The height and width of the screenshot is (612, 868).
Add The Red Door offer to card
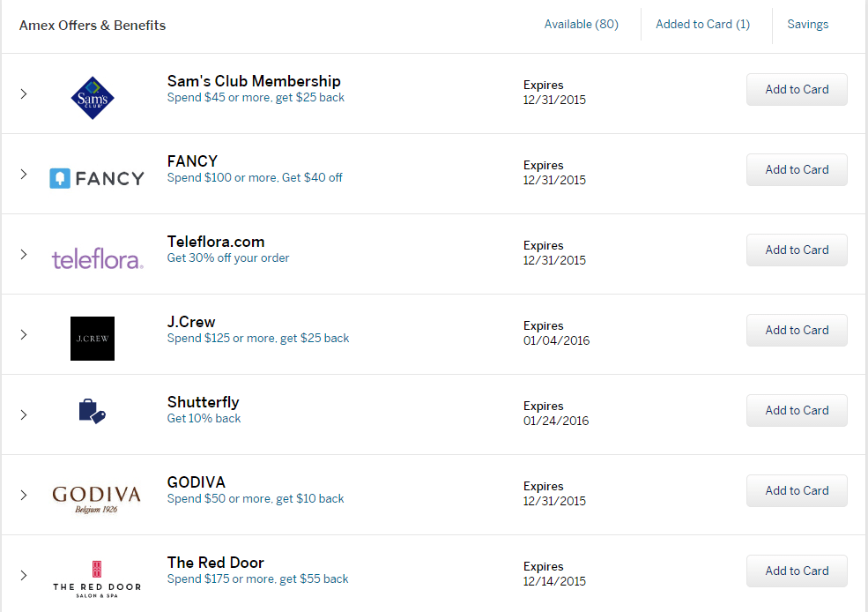coord(797,571)
